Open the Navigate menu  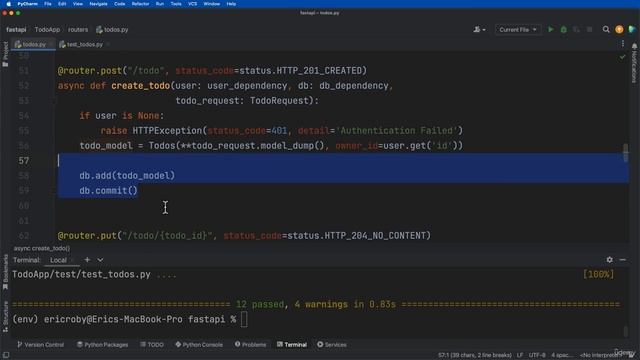[98, 4]
